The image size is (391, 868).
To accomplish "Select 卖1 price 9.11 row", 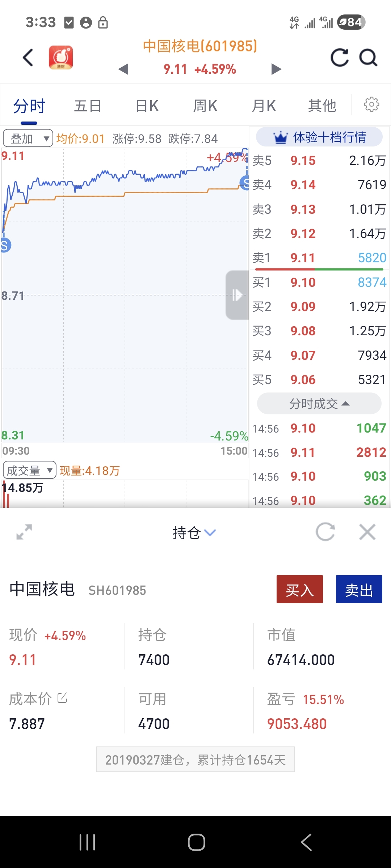I will click(319, 258).
